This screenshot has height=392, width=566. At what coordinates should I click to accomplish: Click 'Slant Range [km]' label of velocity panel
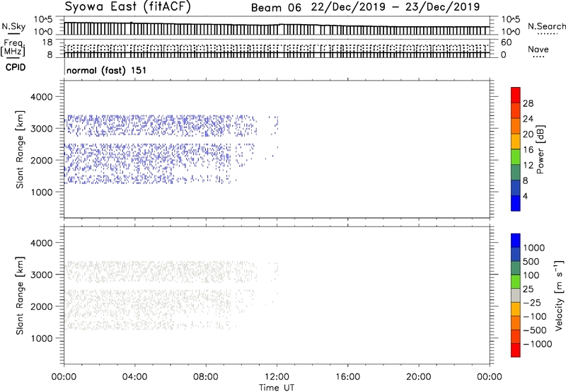coord(20,296)
